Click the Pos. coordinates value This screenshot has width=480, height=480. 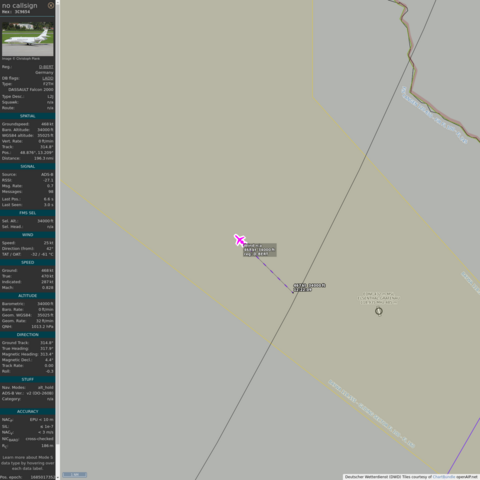(36, 153)
